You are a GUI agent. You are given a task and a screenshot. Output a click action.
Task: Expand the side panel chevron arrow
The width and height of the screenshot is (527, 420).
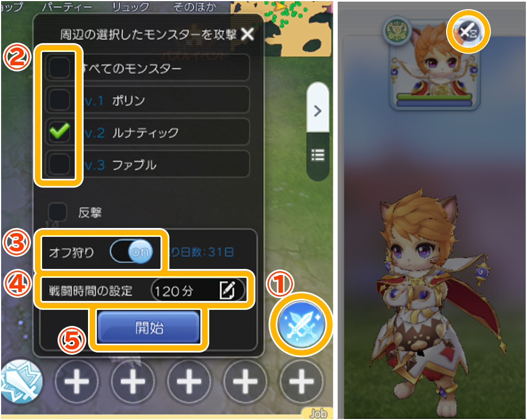(x=317, y=111)
